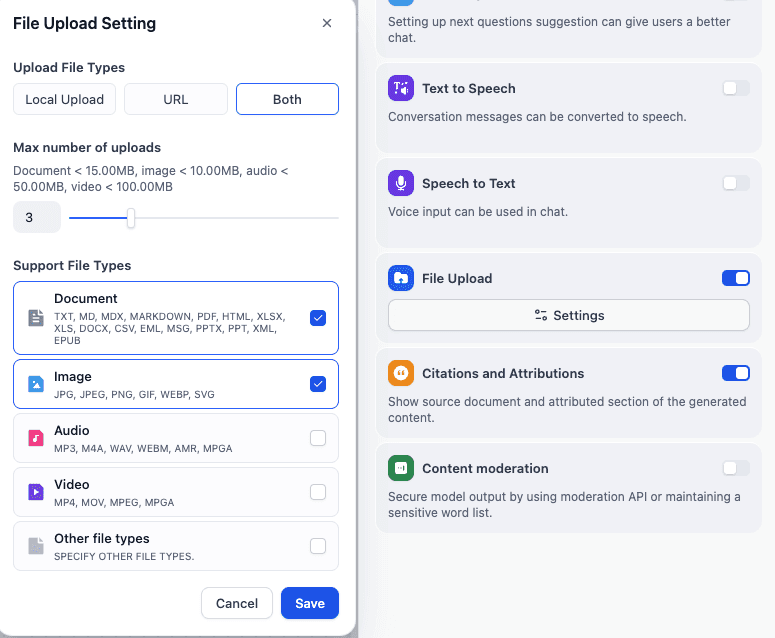Click the Content moderation icon
This screenshot has width=775, height=638.
tap(401, 468)
